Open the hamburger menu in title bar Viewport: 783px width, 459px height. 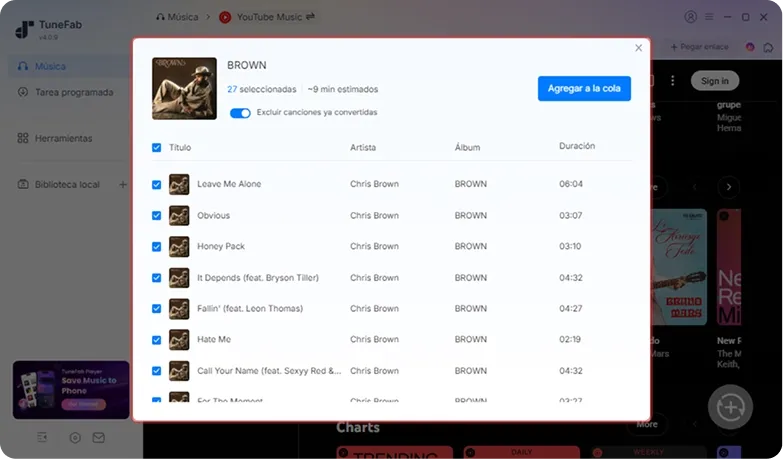pos(709,17)
